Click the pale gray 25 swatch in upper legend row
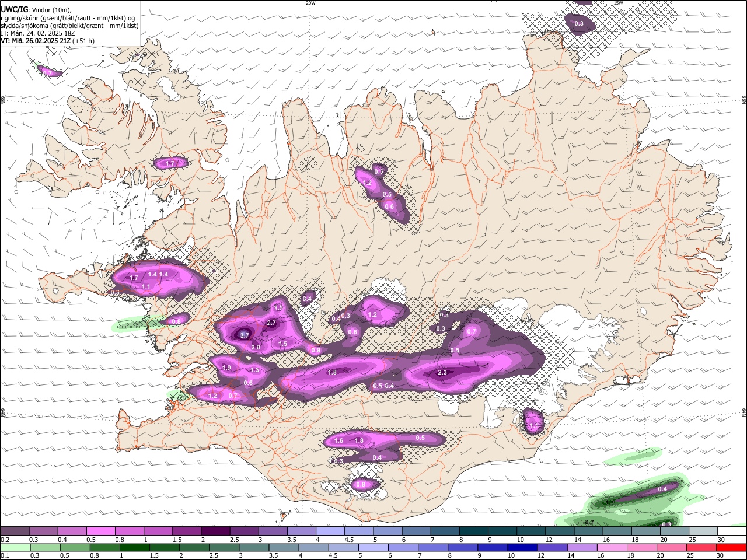747x560 pixels. click(x=703, y=531)
